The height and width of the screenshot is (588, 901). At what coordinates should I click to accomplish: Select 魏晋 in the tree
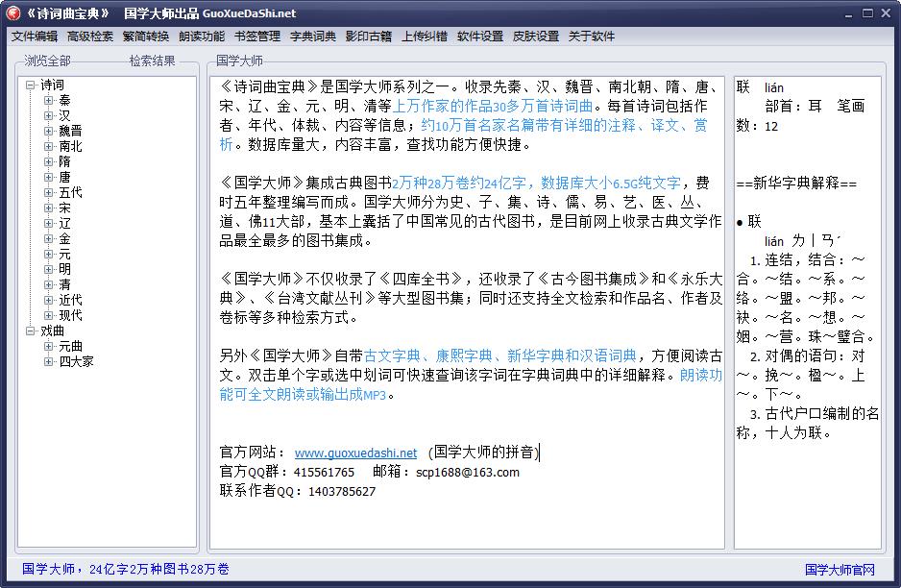[x=70, y=132]
